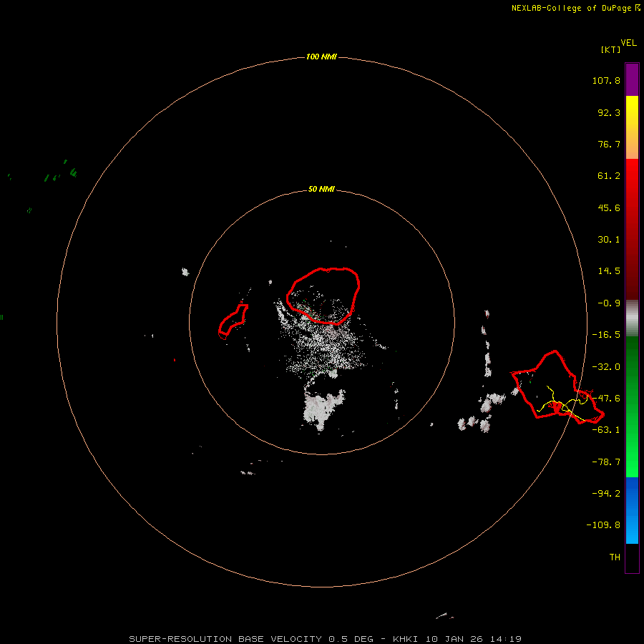Click the VEL legend title
Screen dimensions: 644x644
click(628, 43)
